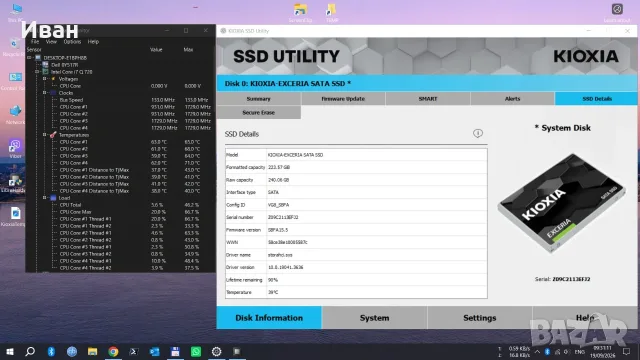The width and height of the screenshot is (640, 360).
Task: Open the gear Settings icon in taskbar
Action: pyautogui.click(x=216, y=351)
